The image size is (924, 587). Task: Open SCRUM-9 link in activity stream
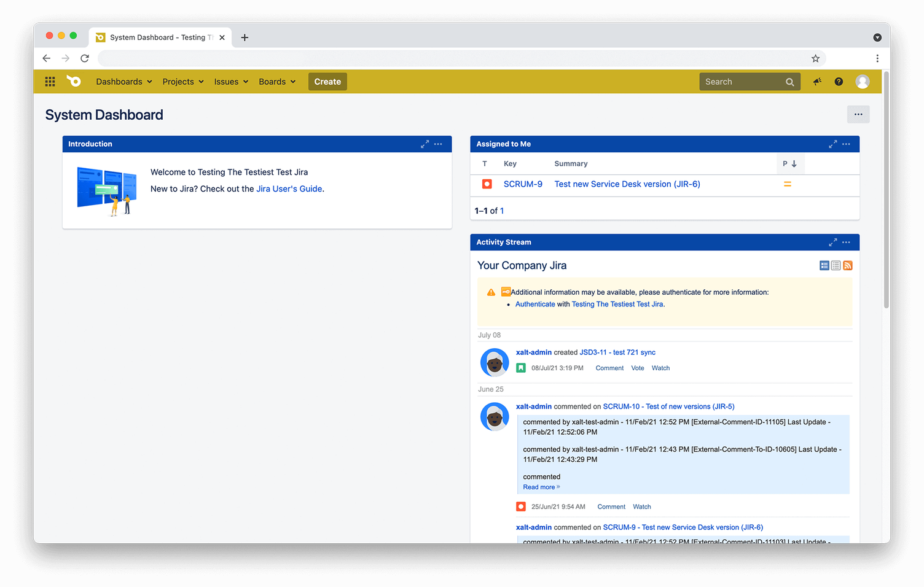pyautogui.click(x=683, y=527)
